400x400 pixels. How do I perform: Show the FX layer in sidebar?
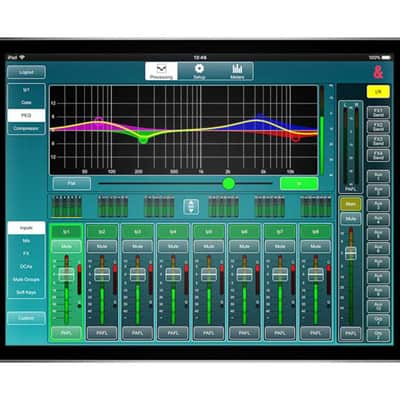[26, 254]
